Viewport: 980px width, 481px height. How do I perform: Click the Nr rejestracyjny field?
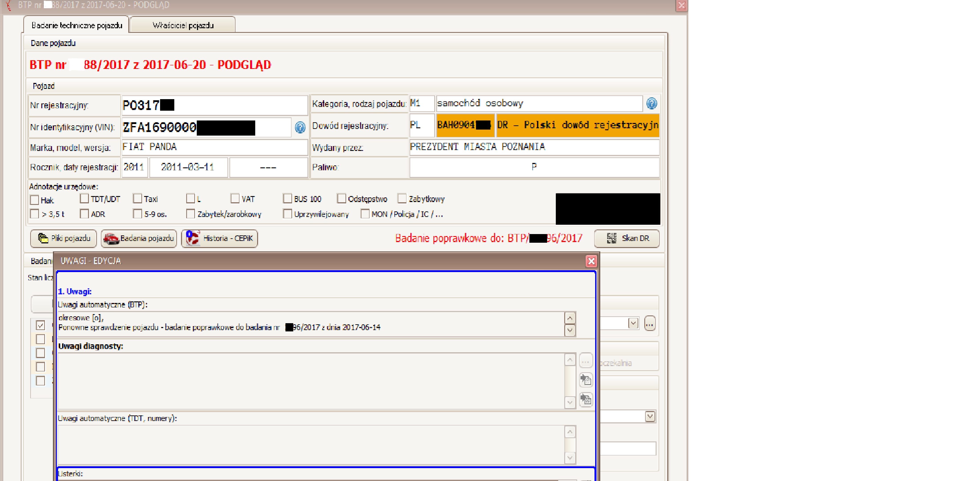[x=215, y=105]
